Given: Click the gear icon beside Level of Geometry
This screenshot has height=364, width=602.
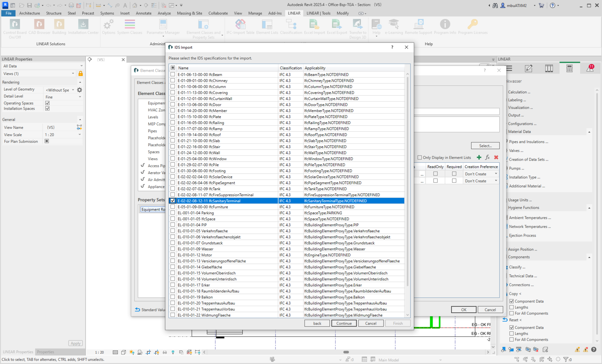Looking at the screenshot, I should click(x=79, y=90).
